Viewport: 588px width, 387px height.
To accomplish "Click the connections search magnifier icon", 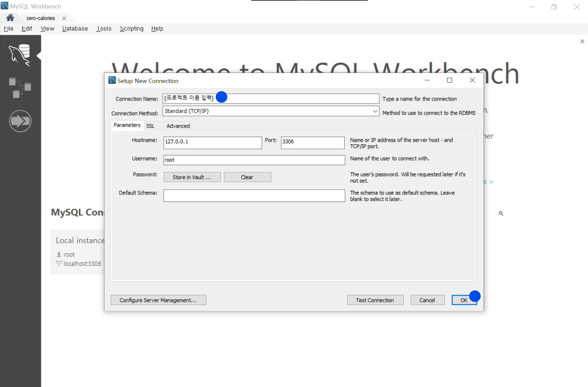I will (x=501, y=213).
